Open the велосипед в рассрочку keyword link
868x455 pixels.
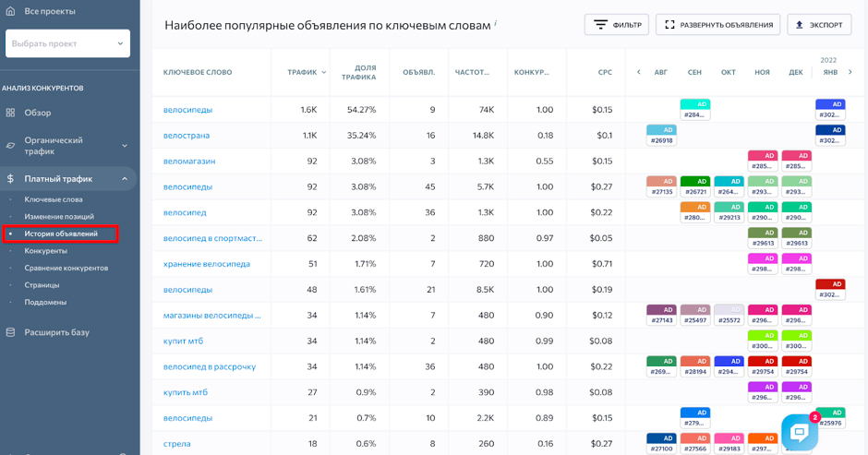[210, 366]
